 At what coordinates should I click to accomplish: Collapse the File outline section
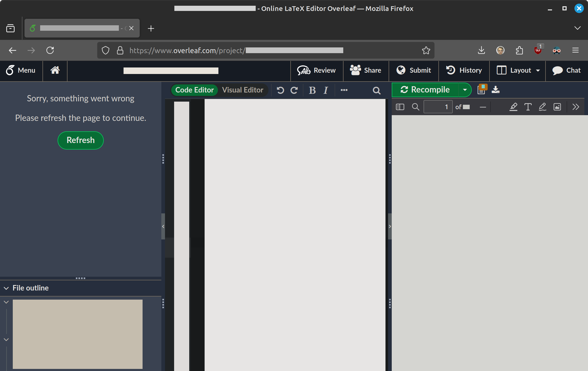[6, 288]
